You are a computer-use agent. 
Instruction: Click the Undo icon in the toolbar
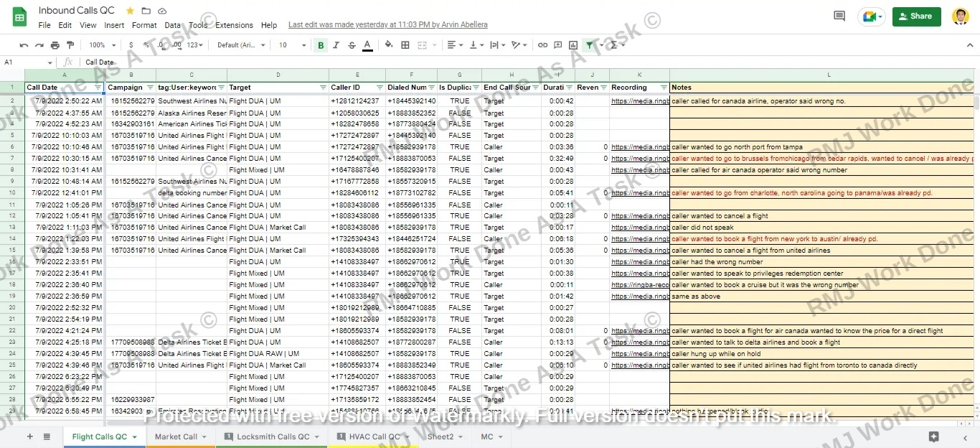tap(24, 45)
